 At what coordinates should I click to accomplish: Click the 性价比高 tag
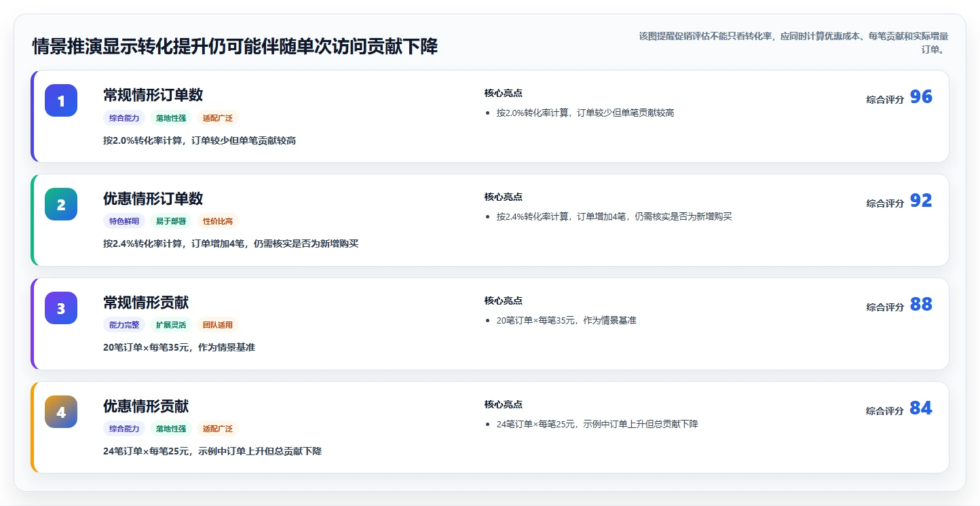218,221
